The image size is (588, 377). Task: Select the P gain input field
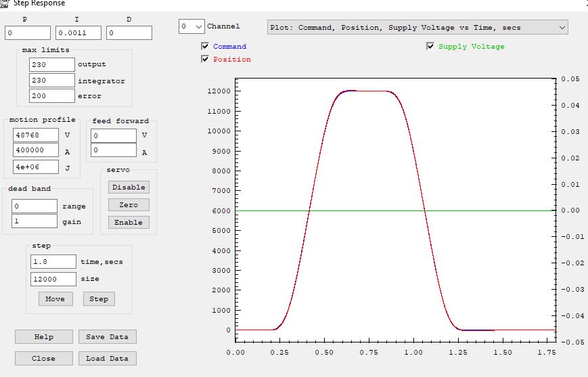click(x=28, y=32)
